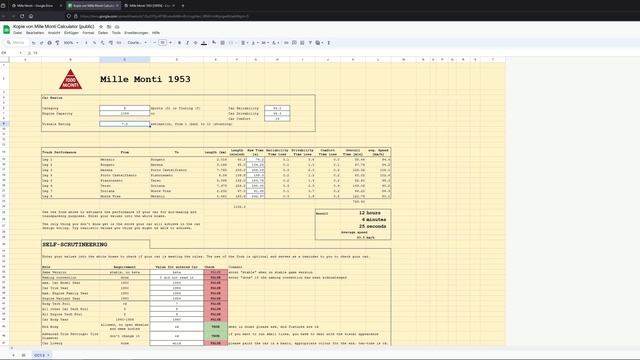The height and width of the screenshot is (360, 640).
Task: Click the menu search box
Action: 16,42
